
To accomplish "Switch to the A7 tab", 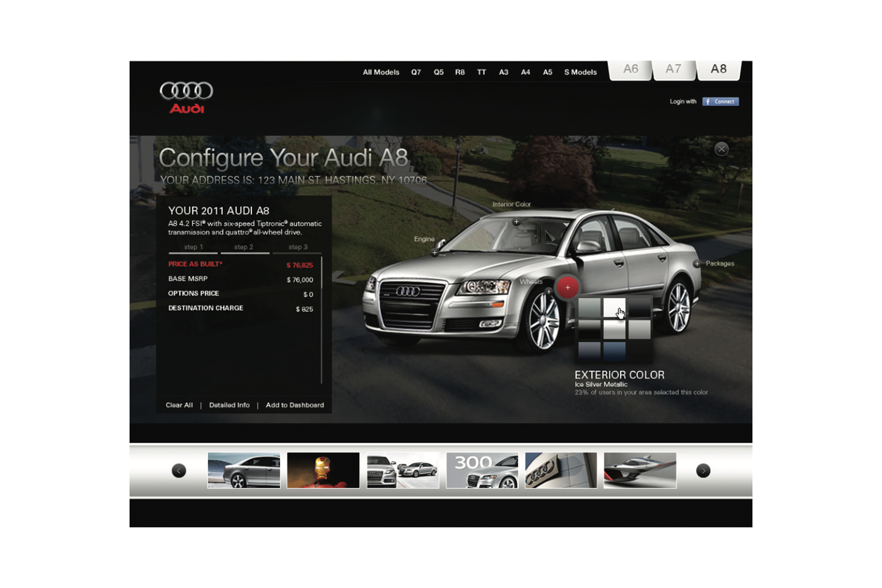I will pos(673,69).
